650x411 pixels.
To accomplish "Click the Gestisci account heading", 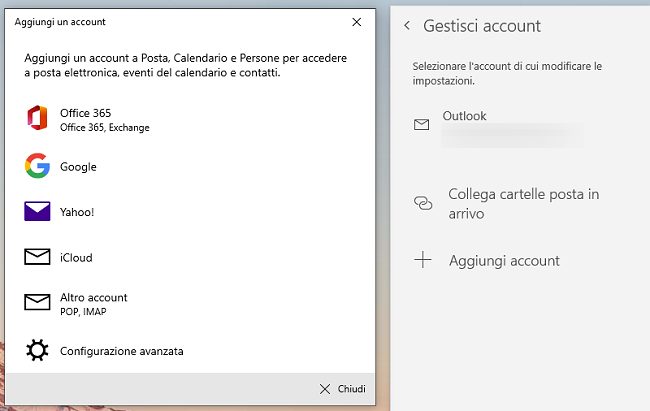I will pyautogui.click(x=482, y=26).
